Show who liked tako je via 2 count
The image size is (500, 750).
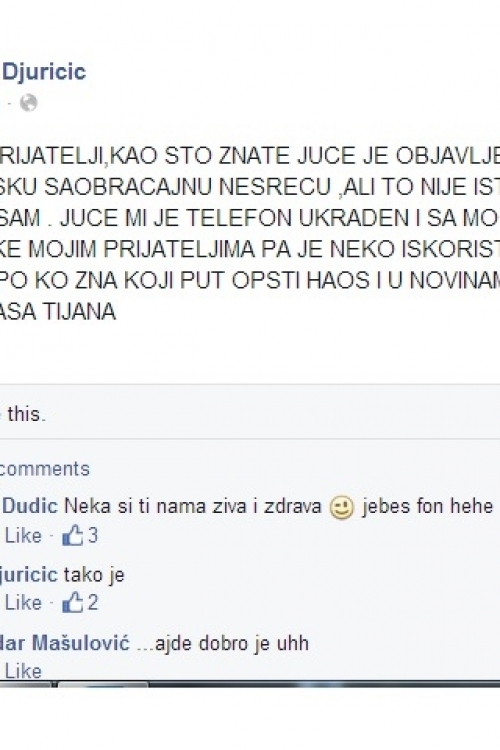point(93,603)
